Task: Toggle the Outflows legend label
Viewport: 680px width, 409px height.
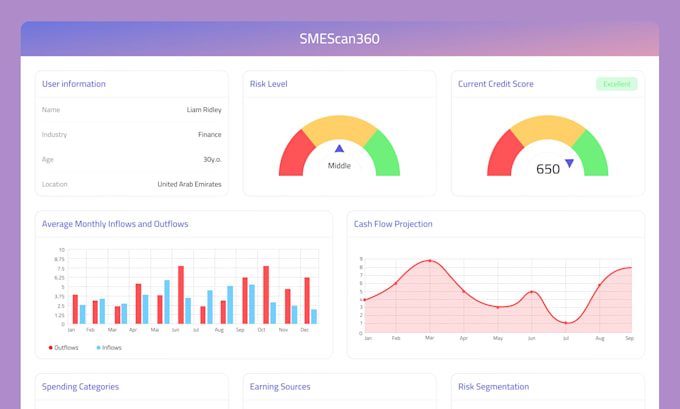Action: point(66,347)
